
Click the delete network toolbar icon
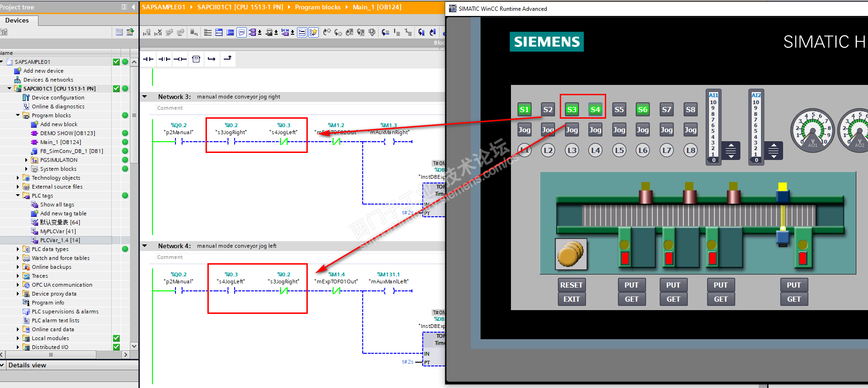click(158, 32)
